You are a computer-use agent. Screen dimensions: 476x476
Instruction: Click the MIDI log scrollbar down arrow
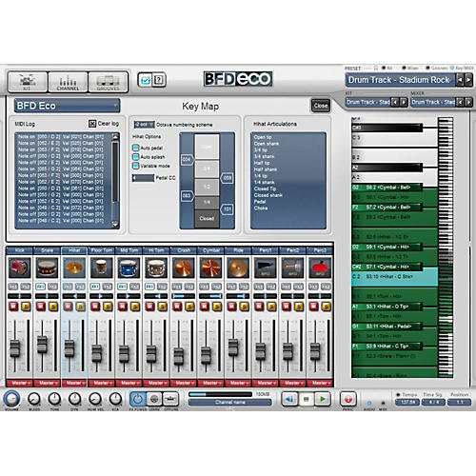(115, 224)
